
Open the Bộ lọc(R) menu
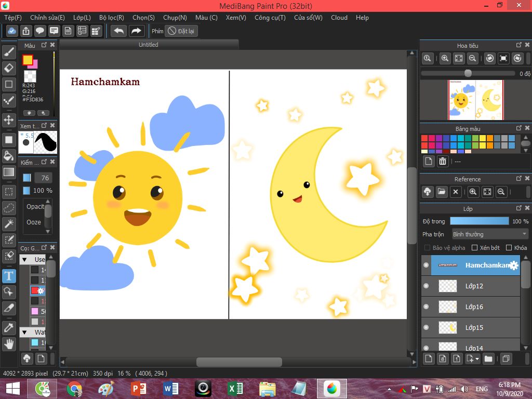(111, 17)
